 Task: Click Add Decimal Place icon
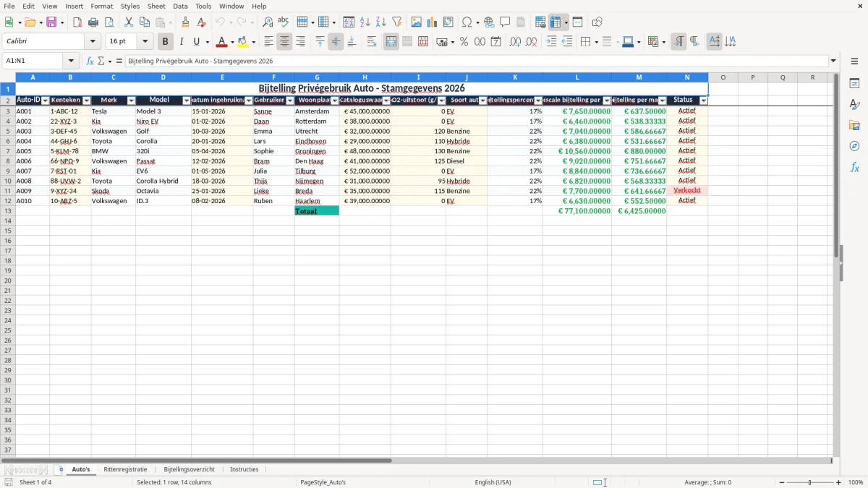[515, 42]
